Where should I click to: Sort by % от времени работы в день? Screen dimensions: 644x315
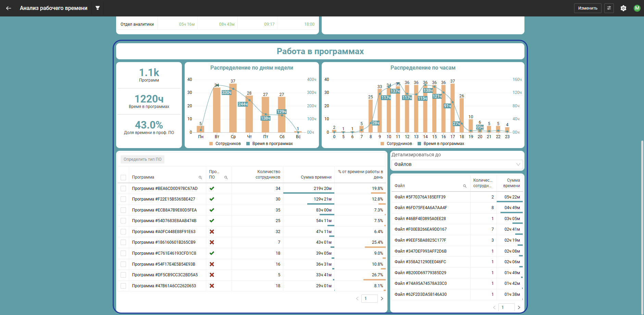360,174
